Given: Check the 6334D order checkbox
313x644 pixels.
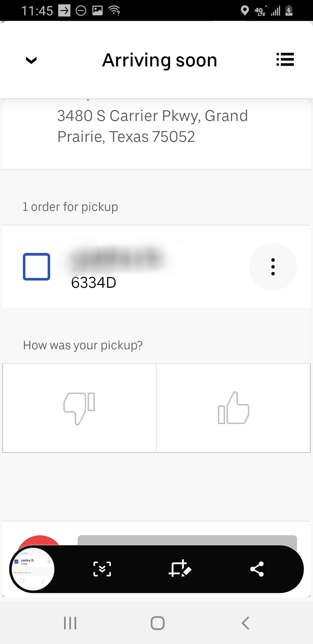Looking at the screenshot, I should [37, 267].
